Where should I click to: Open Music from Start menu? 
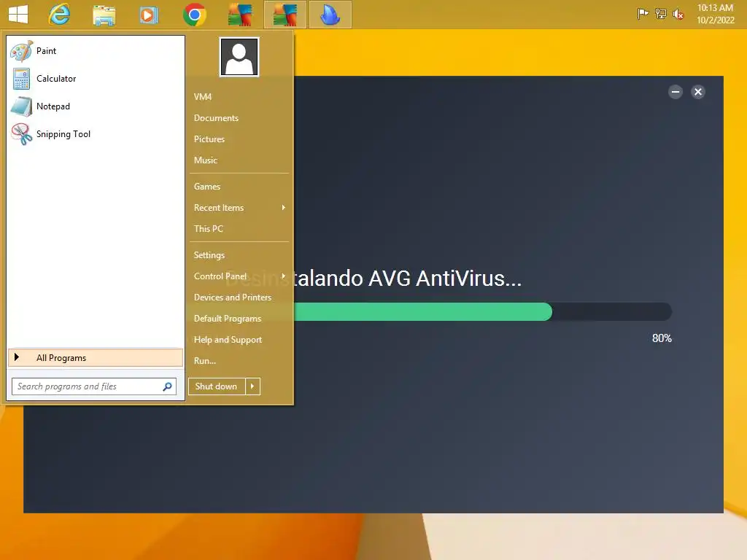205,160
